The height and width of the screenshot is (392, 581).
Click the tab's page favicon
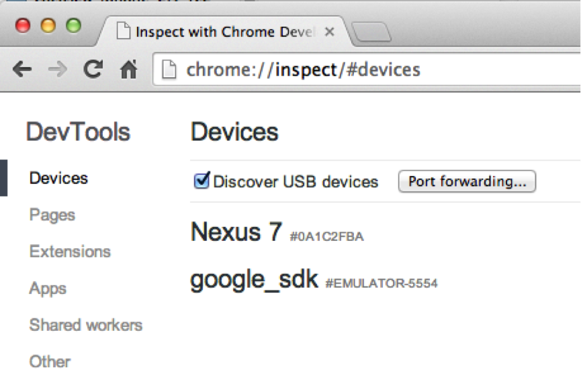pyautogui.click(x=124, y=31)
